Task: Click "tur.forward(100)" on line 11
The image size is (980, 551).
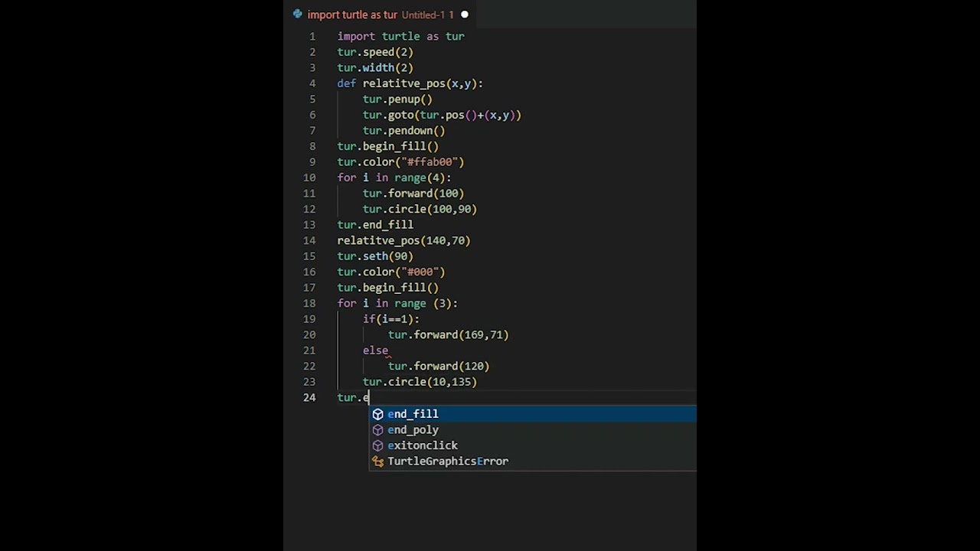Action: [413, 194]
